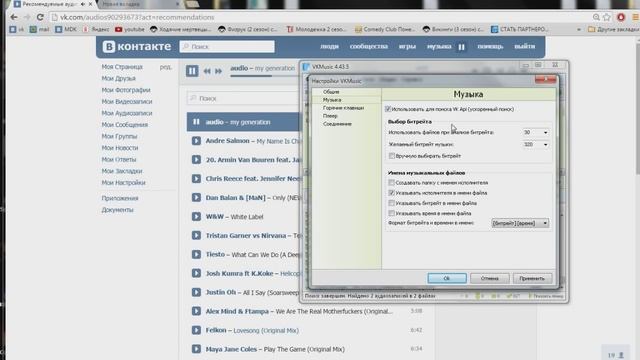Focus the audio list Поиск field
Viewport: 640px width, 360px height.
tap(243, 98)
